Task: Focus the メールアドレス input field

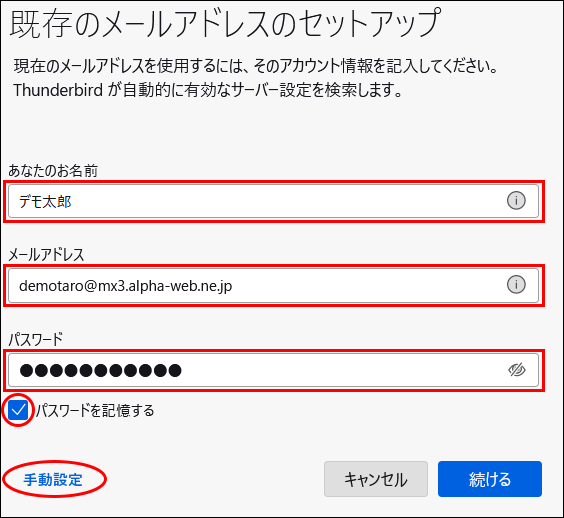Action: pyautogui.click(x=273, y=285)
